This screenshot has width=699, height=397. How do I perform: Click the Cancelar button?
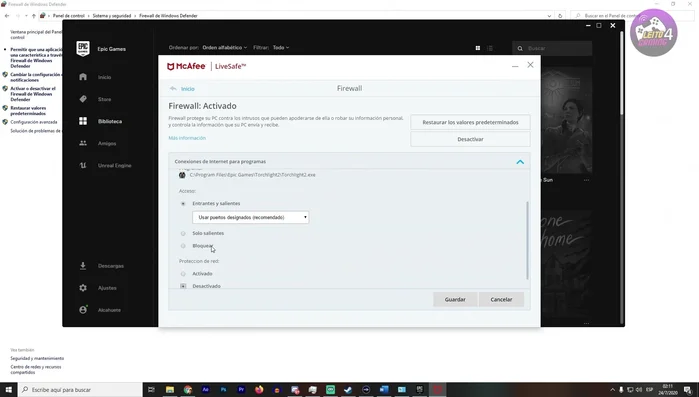501,299
